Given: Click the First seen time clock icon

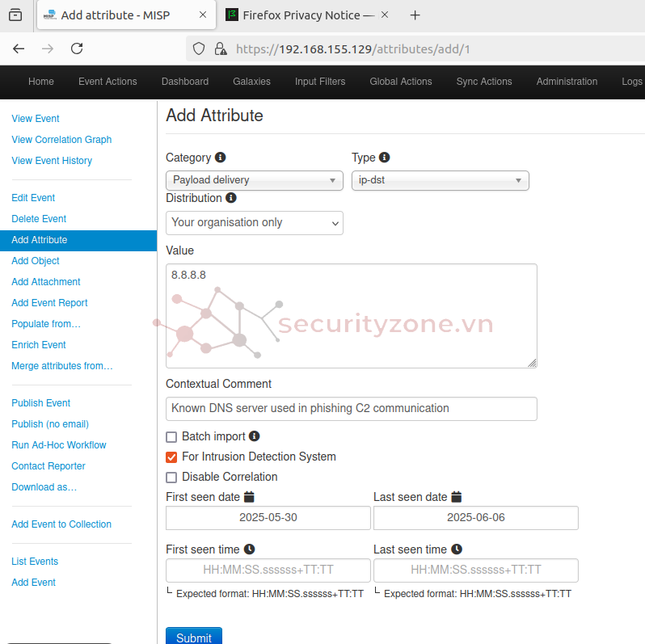Looking at the screenshot, I should click(x=249, y=549).
